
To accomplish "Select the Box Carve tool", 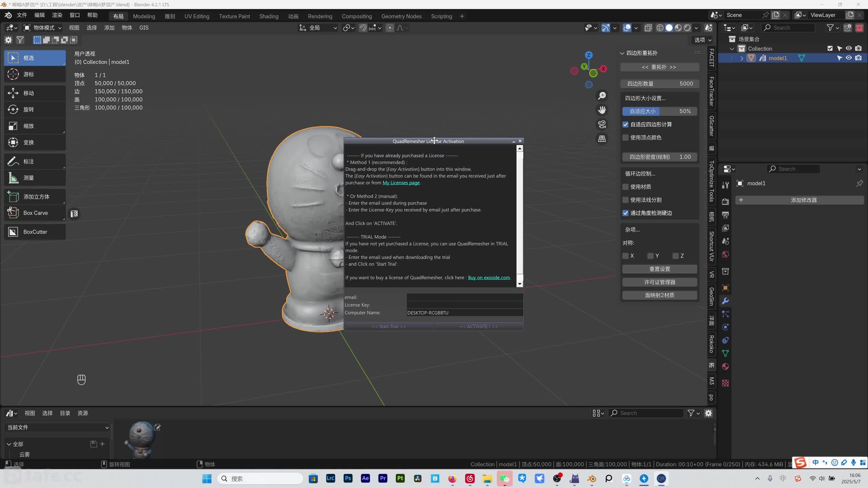I will (35, 213).
